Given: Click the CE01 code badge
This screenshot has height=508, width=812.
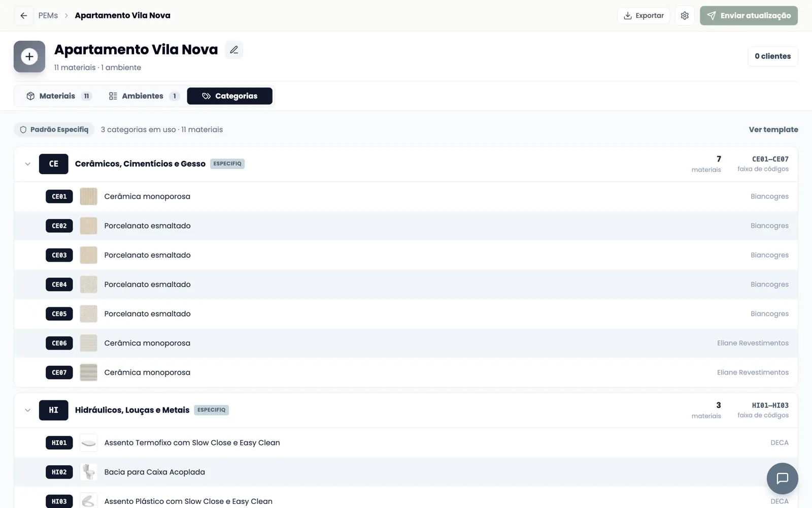Looking at the screenshot, I should pyautogui.click(x=59, y=197).
